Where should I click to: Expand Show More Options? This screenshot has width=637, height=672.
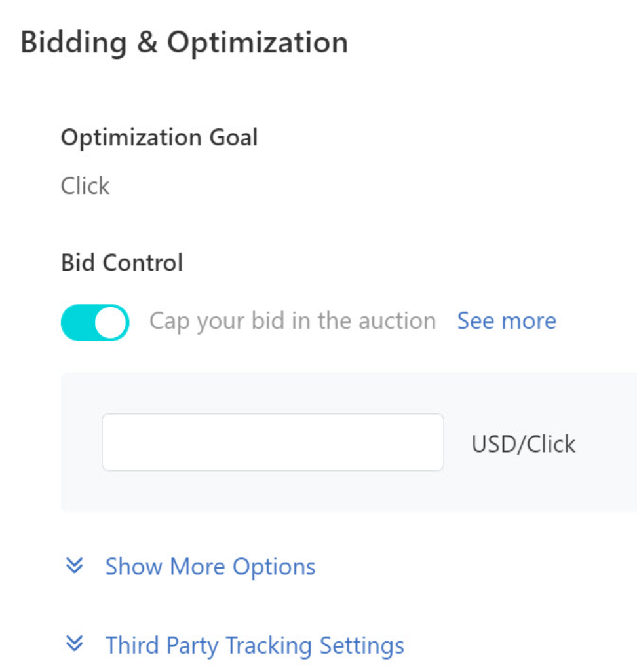[x=210, y=567]
